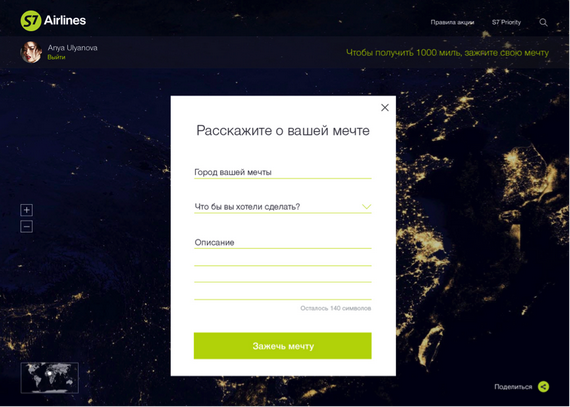The image size is (570, 407).
Task: Expand the green chevron dropdown arrow
Action: click(366, 207)
